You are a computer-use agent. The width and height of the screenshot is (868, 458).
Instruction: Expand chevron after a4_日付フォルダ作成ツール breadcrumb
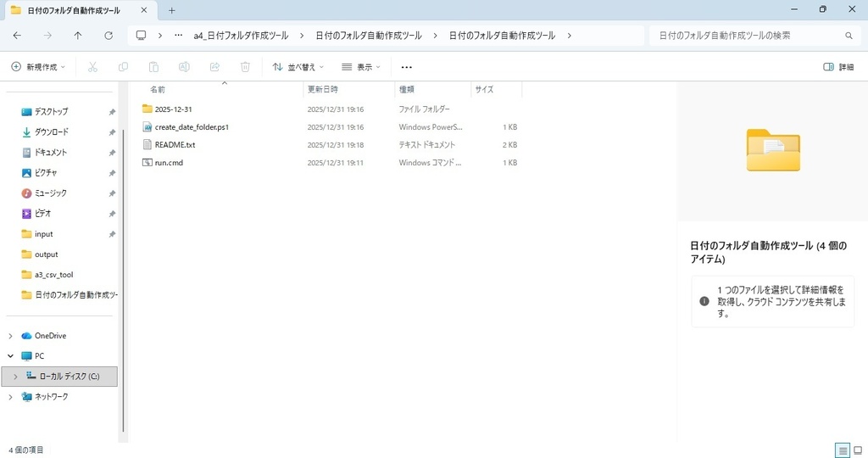[x=302, y=36]
